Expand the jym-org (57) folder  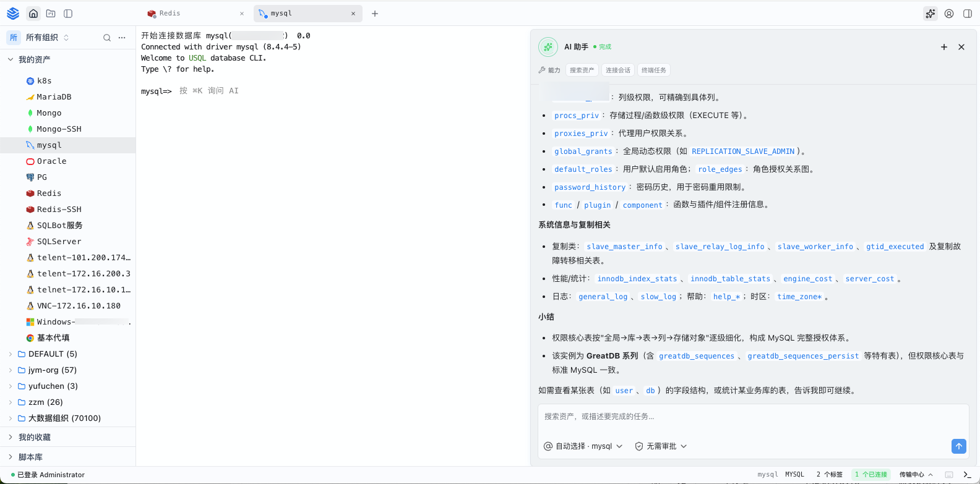coord(68,370)
